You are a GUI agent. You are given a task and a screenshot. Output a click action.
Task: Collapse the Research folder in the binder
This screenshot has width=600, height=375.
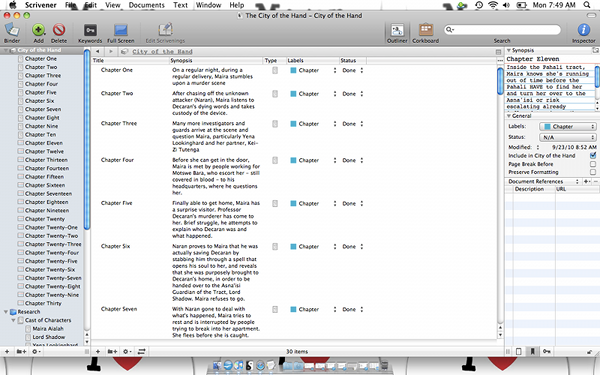[x=6, y=312]
